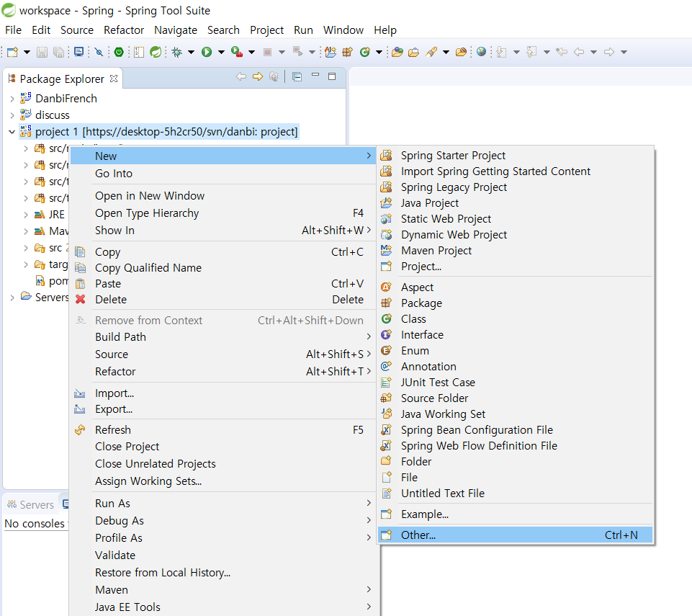This screenshot has height=616, width=692.
Task: Click the Open Type toolbar icon
Action: click(397, 52)
